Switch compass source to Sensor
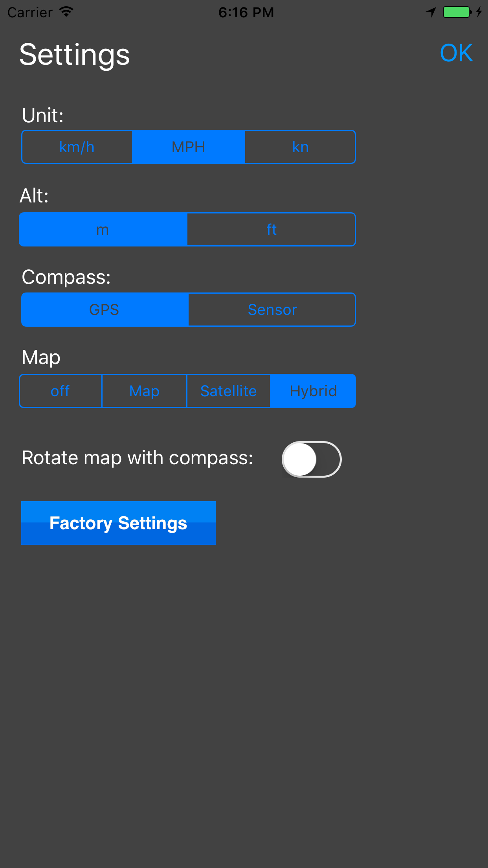 (x=272, y=310)
